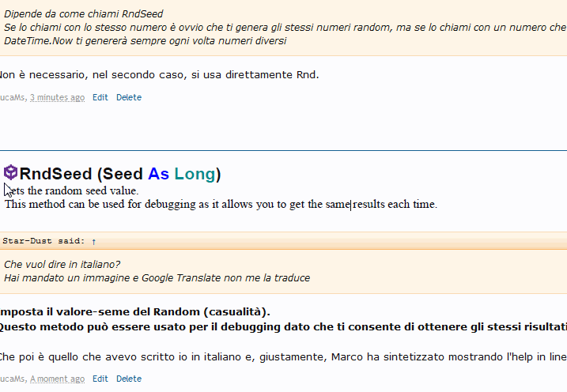
Task: Edit the post from a moment ago
Action: [100, 379]
